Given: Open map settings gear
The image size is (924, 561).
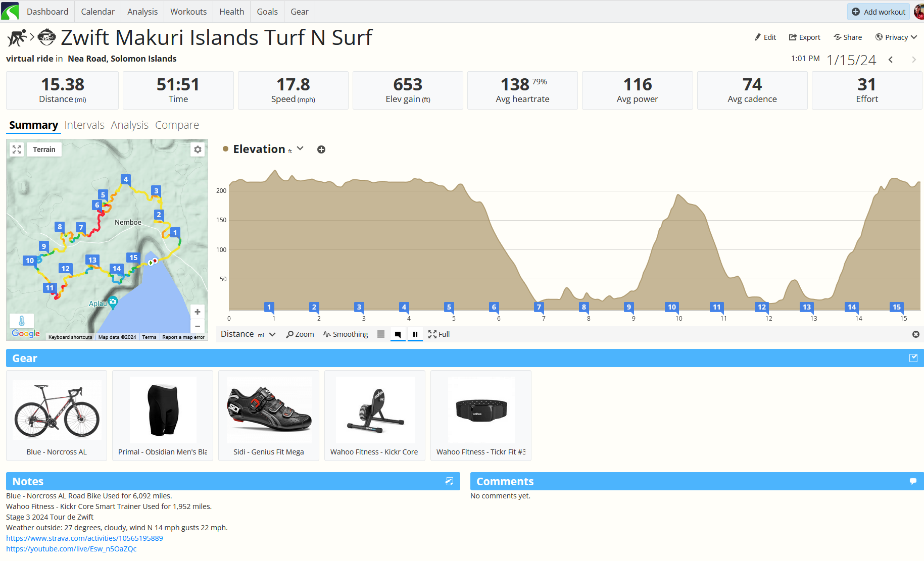Looking at the screenshot, I should pos(198,149).
